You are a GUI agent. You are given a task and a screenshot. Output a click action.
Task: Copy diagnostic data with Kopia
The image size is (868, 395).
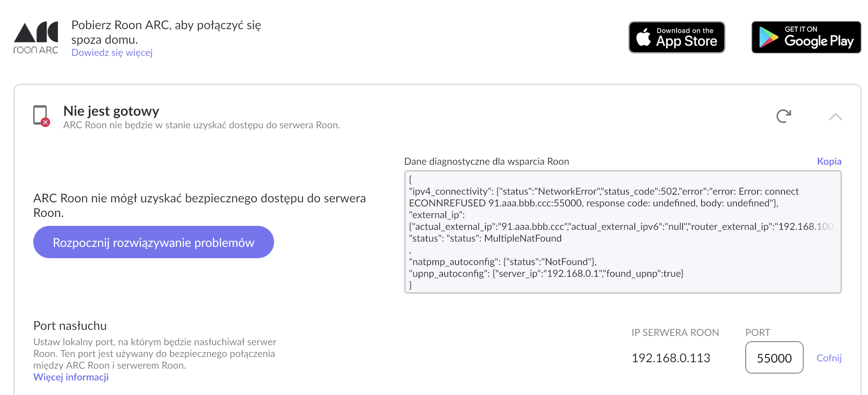pyautogui.click(x=829, y=161)
